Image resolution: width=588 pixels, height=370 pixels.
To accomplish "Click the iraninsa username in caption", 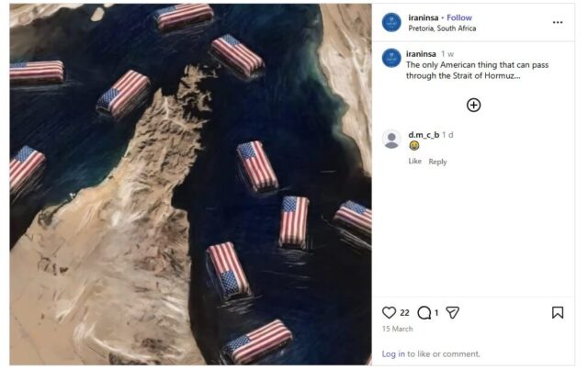I will coord(421,54).
